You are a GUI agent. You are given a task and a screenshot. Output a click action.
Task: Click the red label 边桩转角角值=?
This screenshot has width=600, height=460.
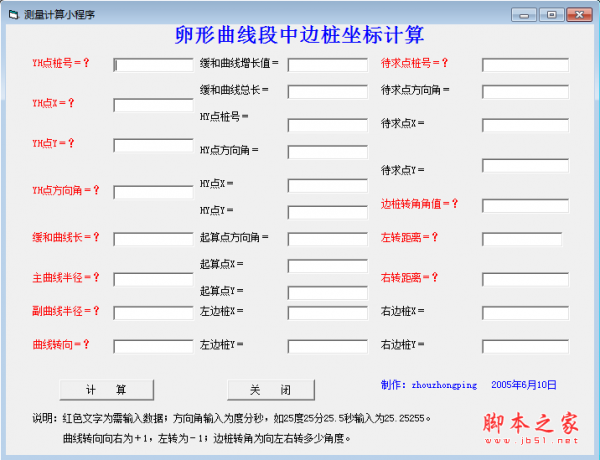tap(419, 204)
